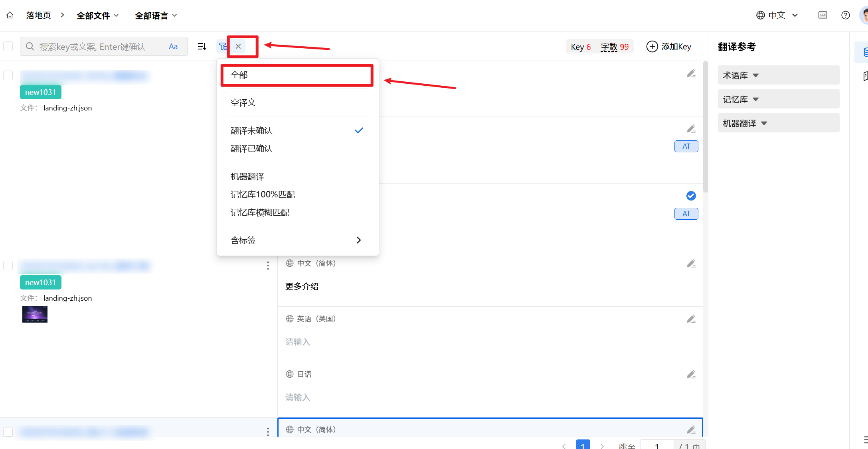The image size is (868, 449).
Task: Check the select-all checkbox beside search
Action: pyautogui.click(x=8, y=47)
